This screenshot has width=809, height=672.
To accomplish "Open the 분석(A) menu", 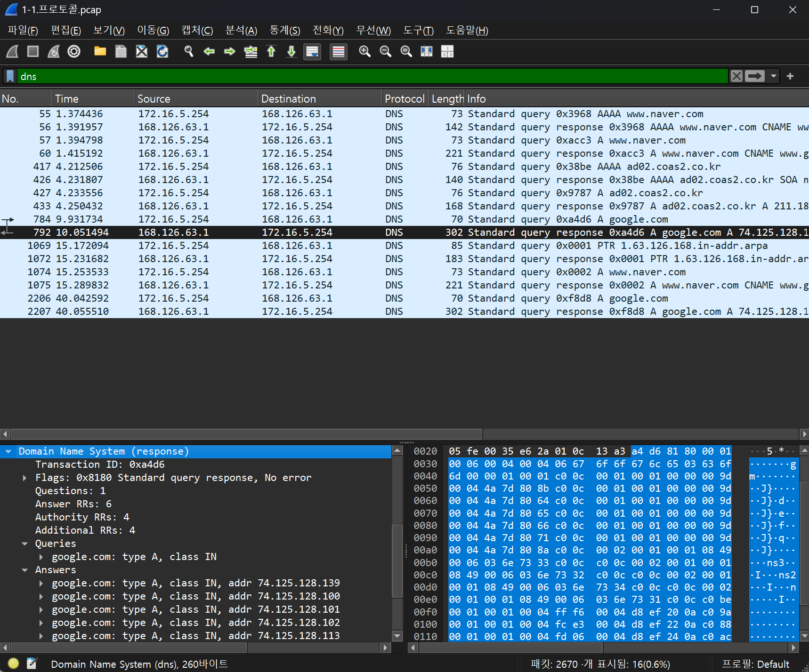I will [242, 31].
